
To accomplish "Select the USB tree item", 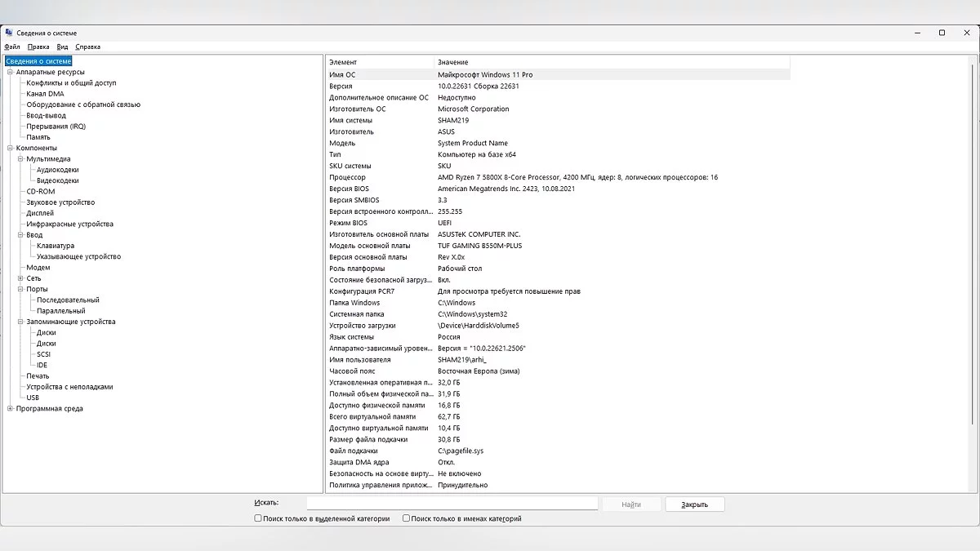I will [x=33, y=398].
